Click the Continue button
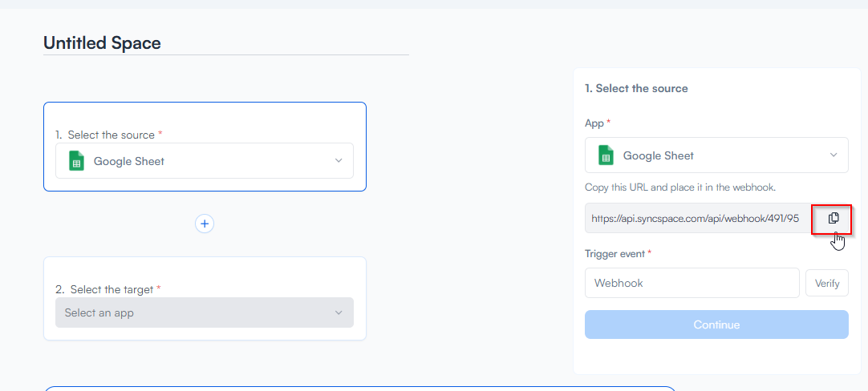Viewport: 868px width, 391px height. tap(716, 324)
